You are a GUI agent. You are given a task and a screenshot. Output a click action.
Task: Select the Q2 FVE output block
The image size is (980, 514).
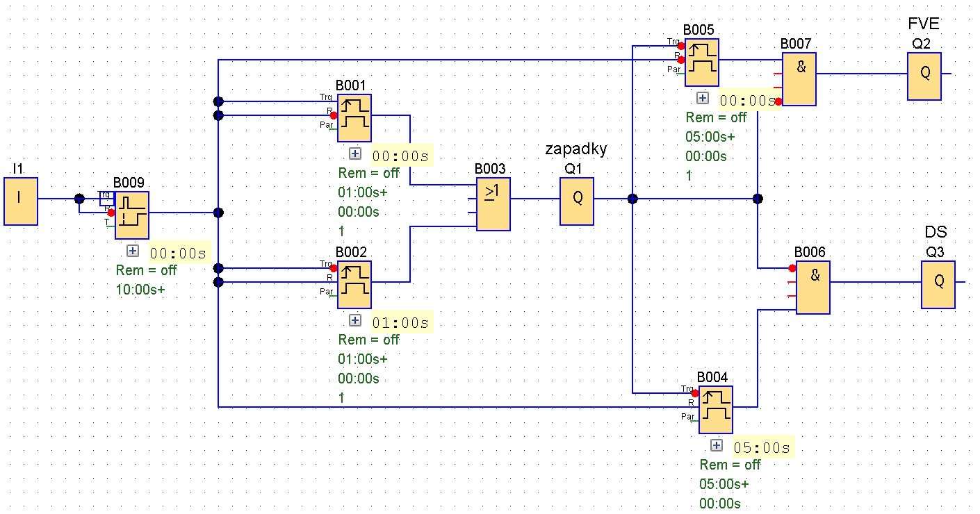[924, 76]
